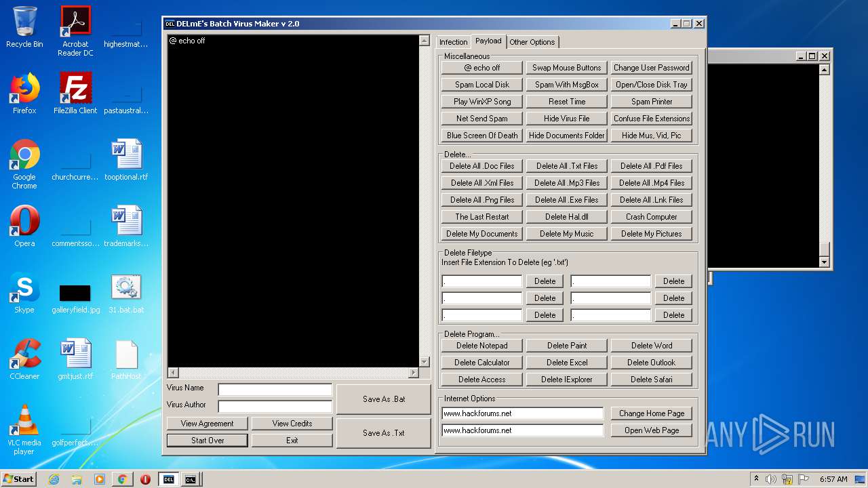Open the Firefox desktop shortcut
This screenshot has height=488, width=868.
click(24, 94)
